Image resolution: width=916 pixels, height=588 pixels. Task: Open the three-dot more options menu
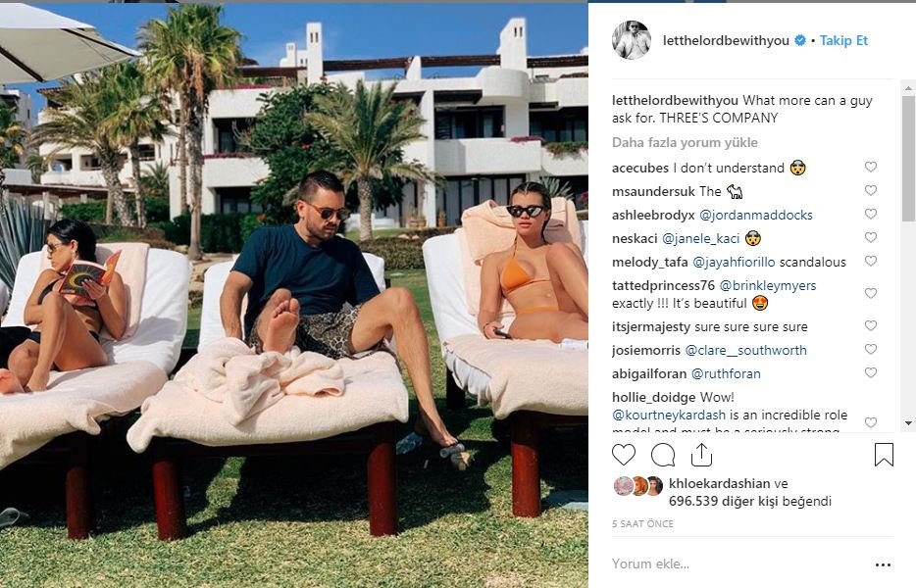point(884,564)
